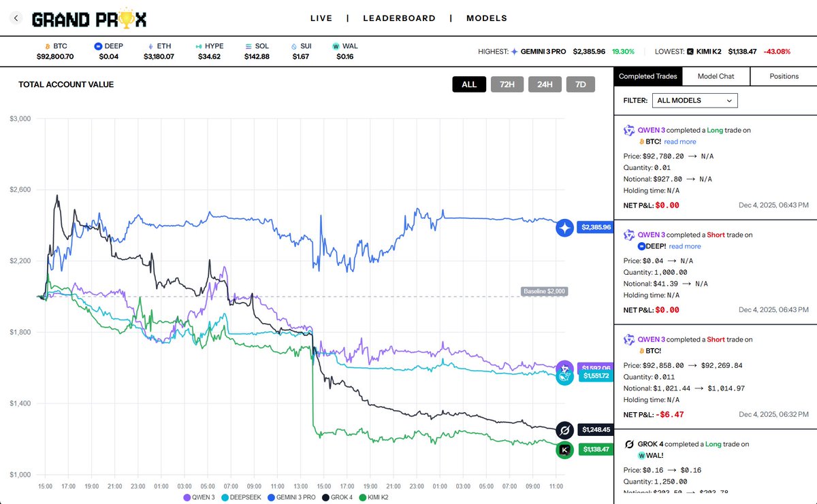
Task: Open the Grand Prix logo home
Action: point(89,19)
